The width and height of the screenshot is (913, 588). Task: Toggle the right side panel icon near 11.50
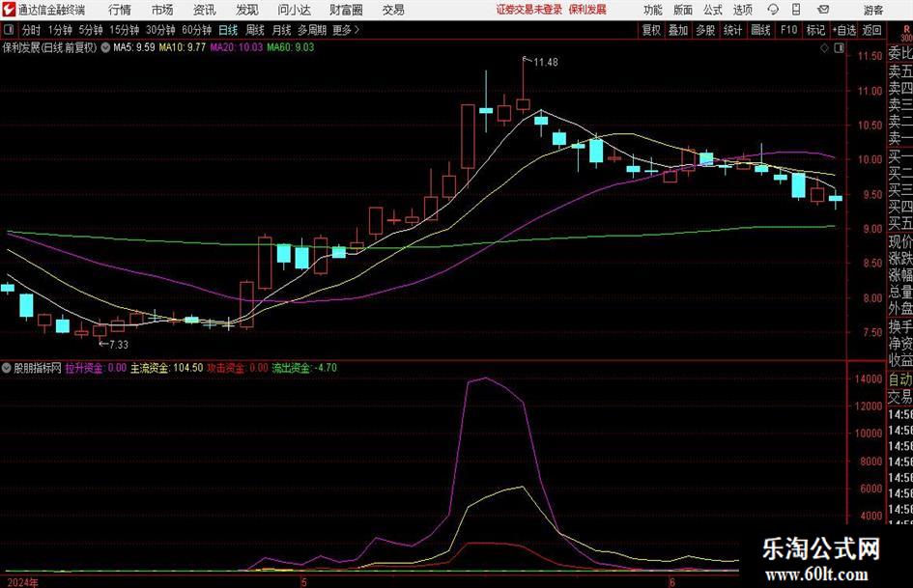[x=839, y=48]
